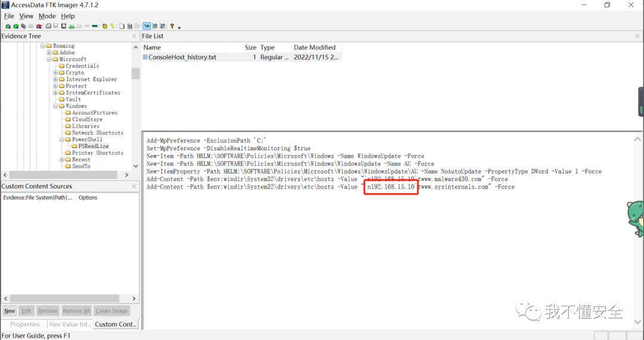Image resolution: width=644 pixels, height=340 pixels.
Task: Click Add All Attached Devices toolbar icon
Action: coord(16,26)
